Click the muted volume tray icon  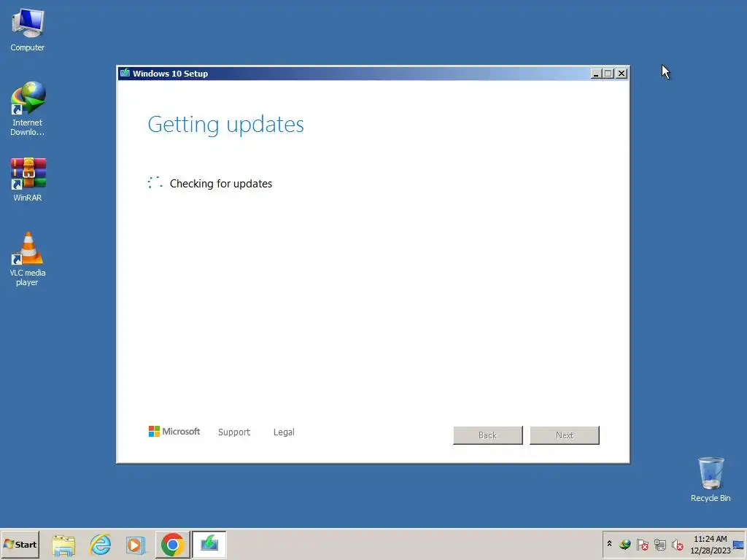677,544
